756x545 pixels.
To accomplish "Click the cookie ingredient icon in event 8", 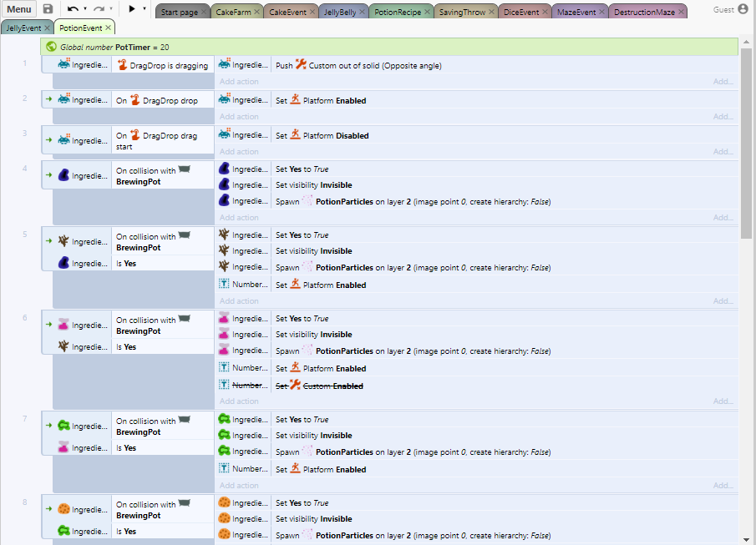I will coord(64,509).
